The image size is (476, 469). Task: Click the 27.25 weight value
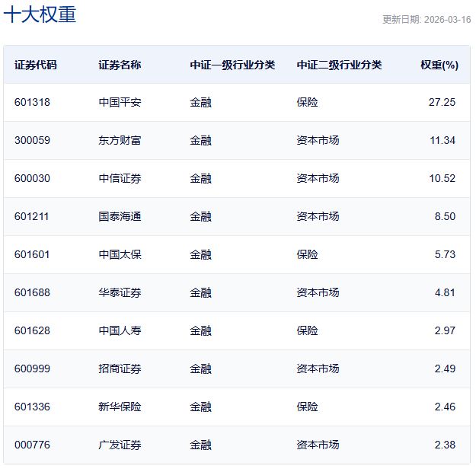[x=442, y=102]
